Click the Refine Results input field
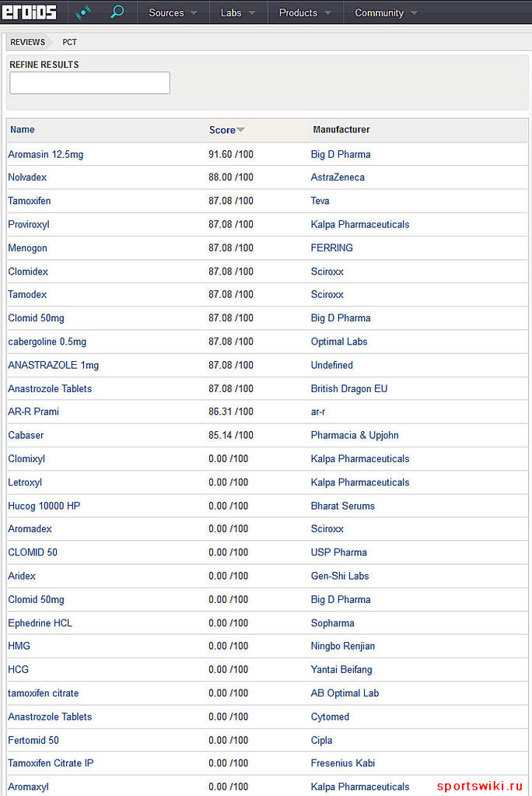The height and width of the screenshot is (796, 532). click(89, 83)
